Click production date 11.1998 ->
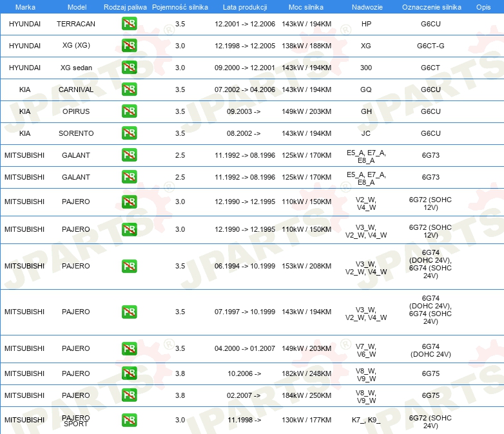The image size is (504, 434). [244, 420]
